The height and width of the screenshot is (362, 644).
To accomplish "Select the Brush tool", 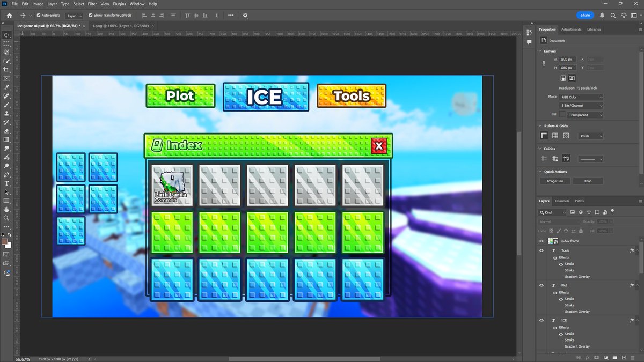I will [6, 105].
